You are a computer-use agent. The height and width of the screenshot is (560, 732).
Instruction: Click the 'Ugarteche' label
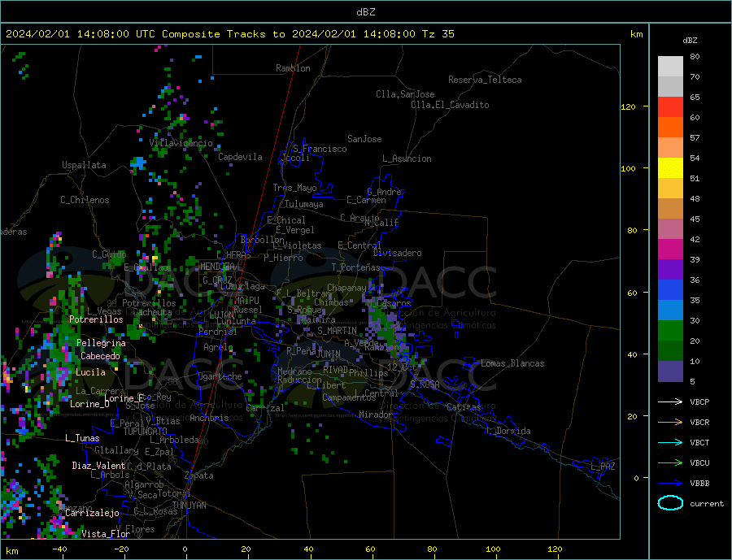click(220, 376)
